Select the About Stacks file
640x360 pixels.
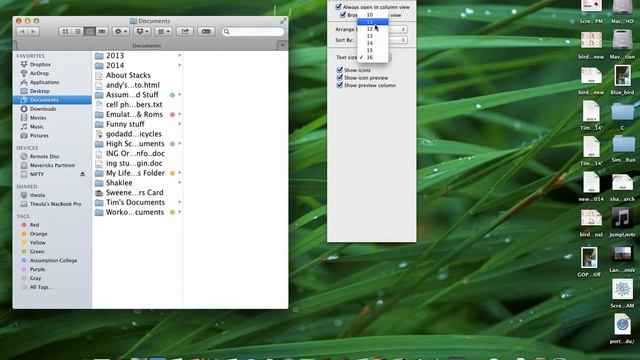click(128, 75)
